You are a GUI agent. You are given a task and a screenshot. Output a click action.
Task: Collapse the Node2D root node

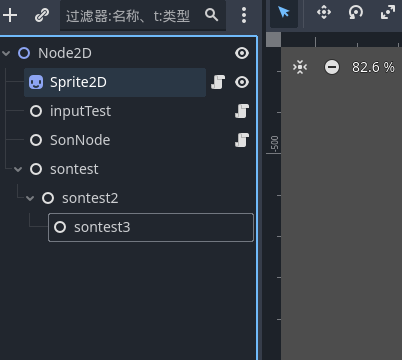click(x=6, y=53)
